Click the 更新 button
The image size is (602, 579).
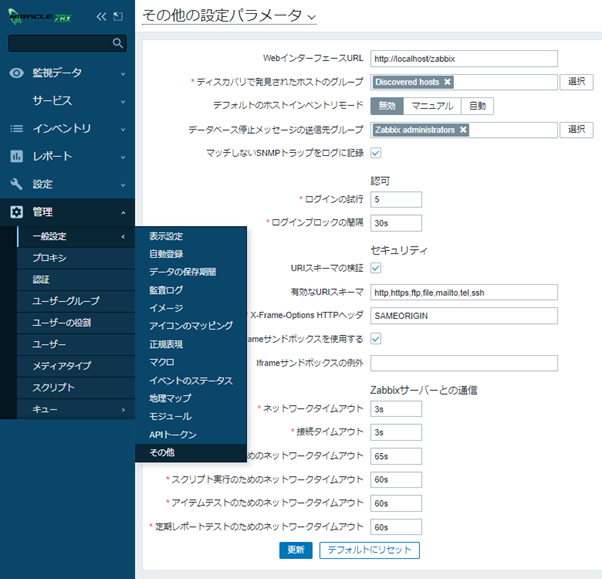[x=296, y=550]
